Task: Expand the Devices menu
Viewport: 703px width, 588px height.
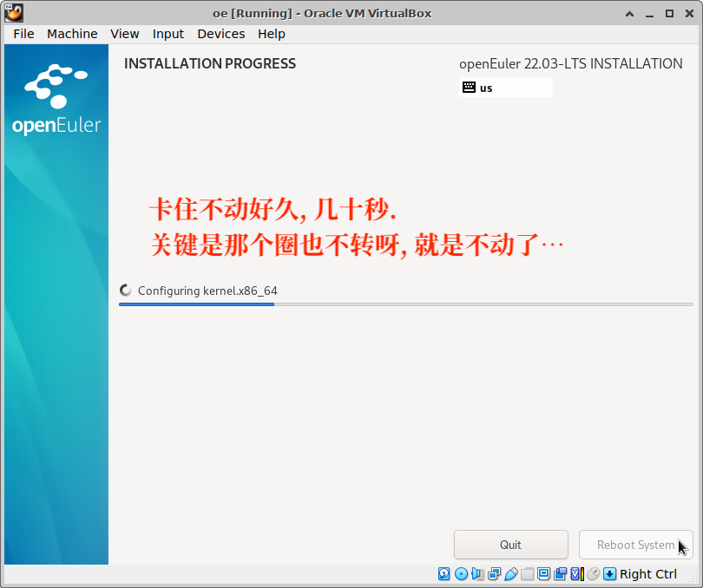Action: [x=220, y=34]
